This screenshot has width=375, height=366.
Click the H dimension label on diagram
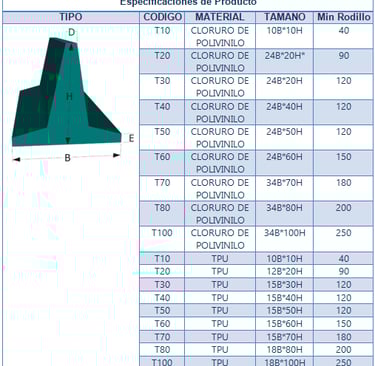[69, 97]
